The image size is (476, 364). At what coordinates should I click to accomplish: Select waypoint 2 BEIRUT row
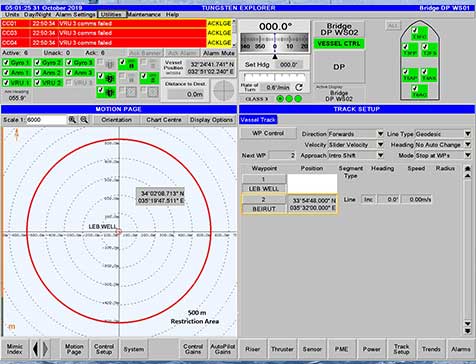pos(289,204)
